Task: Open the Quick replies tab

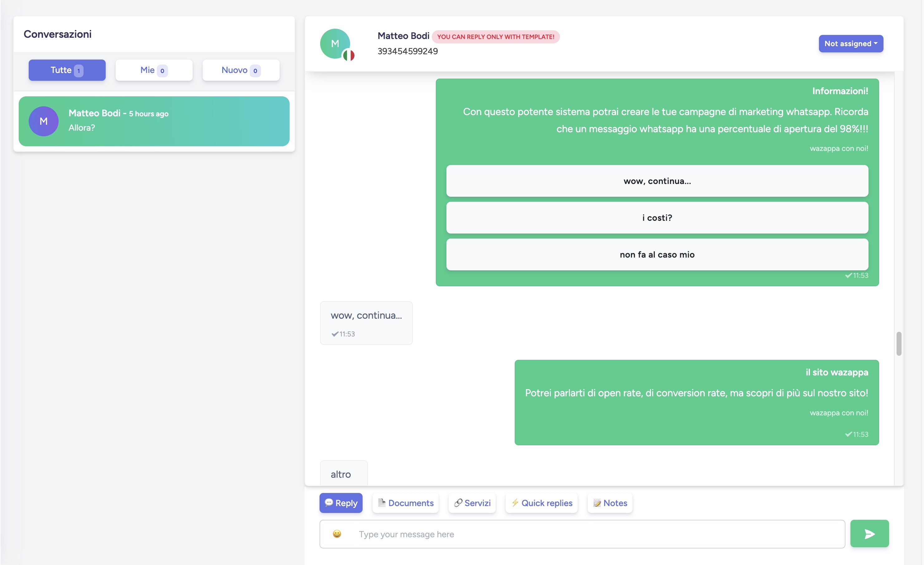Action: point(541,503)
